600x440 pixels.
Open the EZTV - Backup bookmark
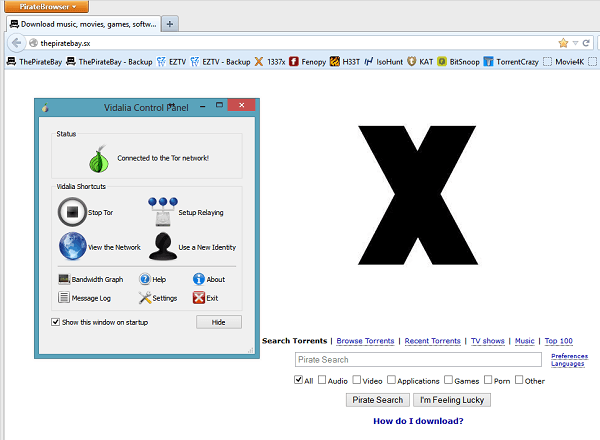click(220, 62)
